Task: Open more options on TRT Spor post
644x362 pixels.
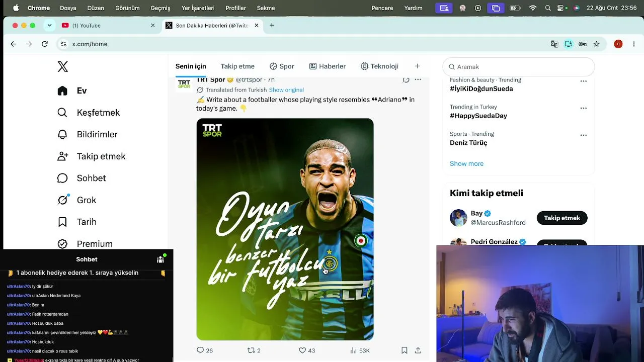Action: tap(418, 80)
